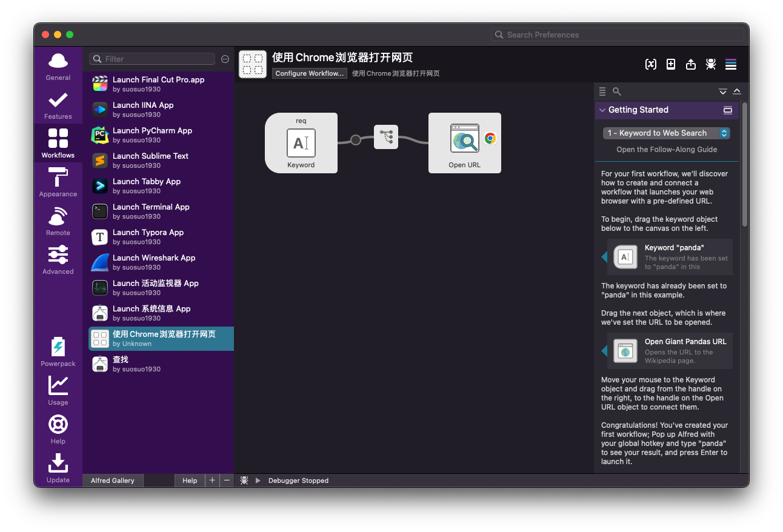Image resolution: width=783 pixels, height=532 pixels.
Task: Open workflow environment variables {x} icon
Action: pos(651,64)
